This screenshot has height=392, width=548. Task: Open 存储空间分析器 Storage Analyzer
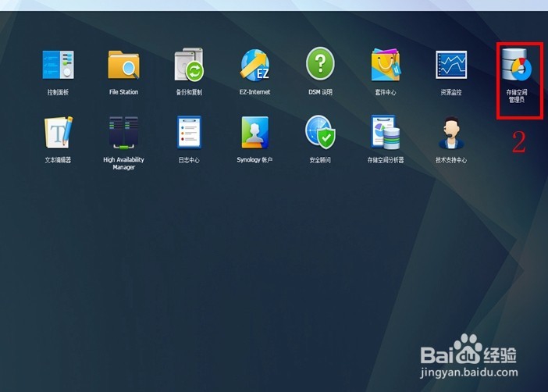[386, 132]
